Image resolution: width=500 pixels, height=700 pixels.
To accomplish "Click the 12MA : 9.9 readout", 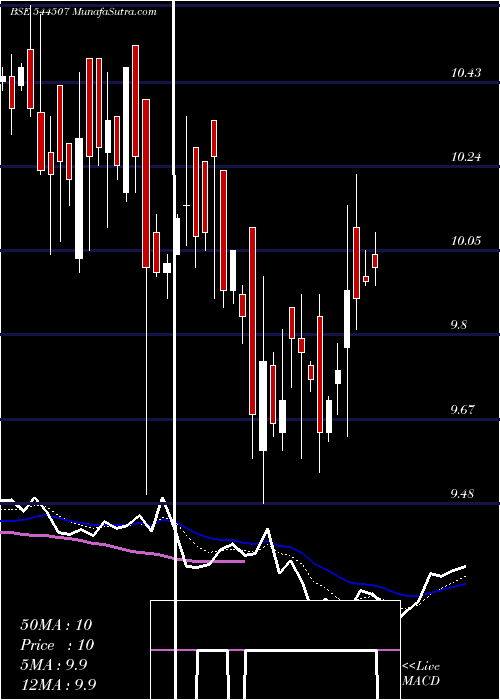I will tap(58, 684).
